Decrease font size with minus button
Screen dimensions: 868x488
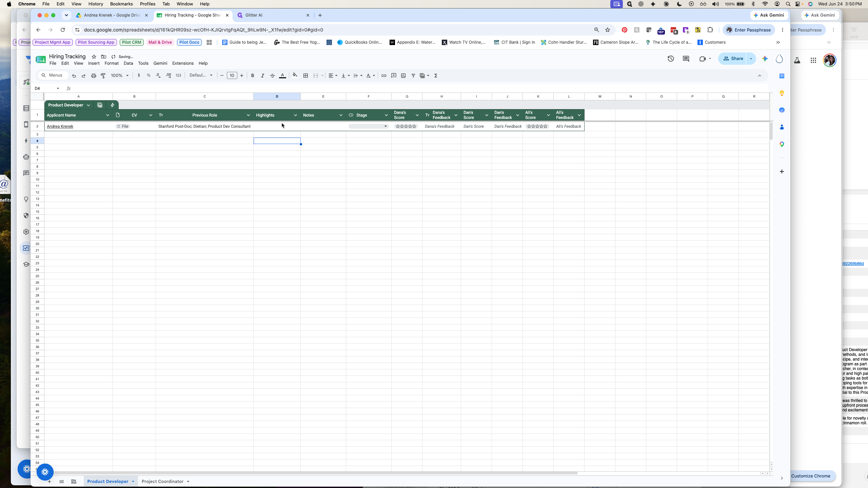pyautogui.click(x=222, y=76)
